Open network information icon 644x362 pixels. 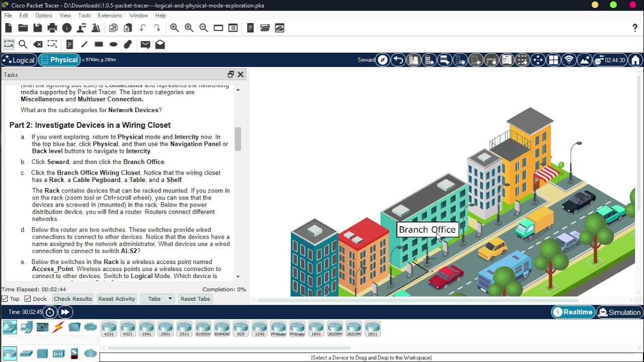point(67,28)
